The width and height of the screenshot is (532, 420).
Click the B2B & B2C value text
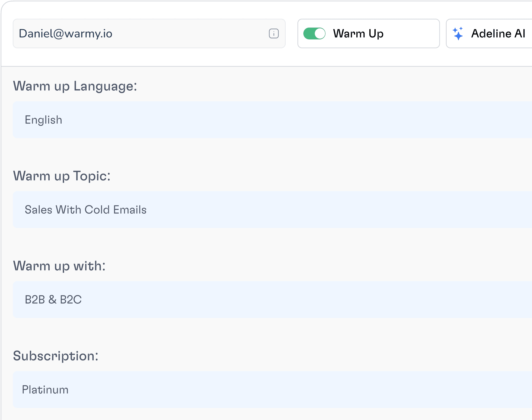tap(53, 300)
